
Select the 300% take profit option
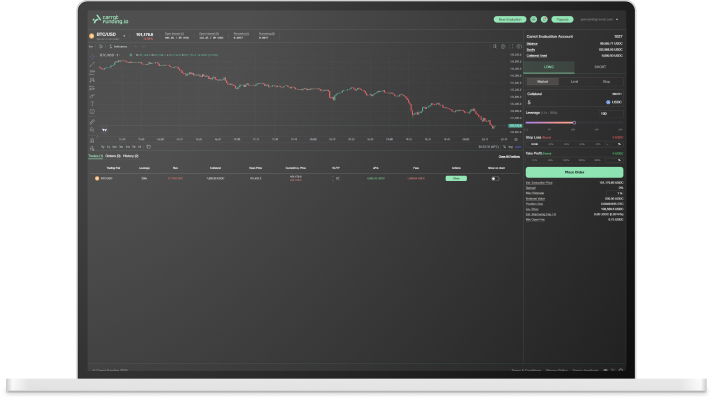(582, 160)
